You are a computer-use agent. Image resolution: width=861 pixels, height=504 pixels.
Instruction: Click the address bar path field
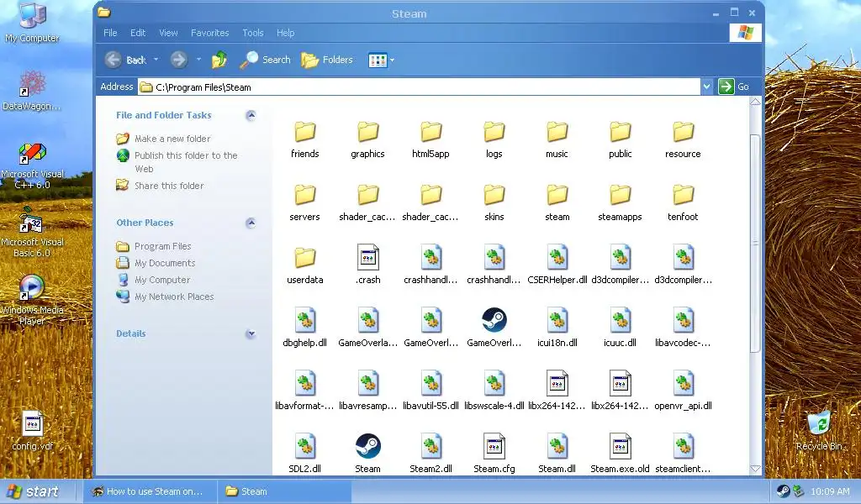(420, 87)
